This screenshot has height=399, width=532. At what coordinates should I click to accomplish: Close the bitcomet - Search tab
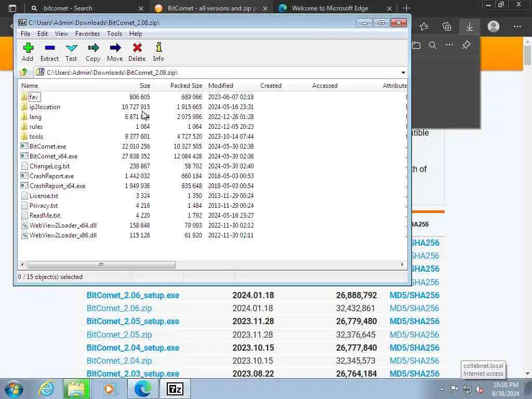pyautogui.click(x=141, y=8)
